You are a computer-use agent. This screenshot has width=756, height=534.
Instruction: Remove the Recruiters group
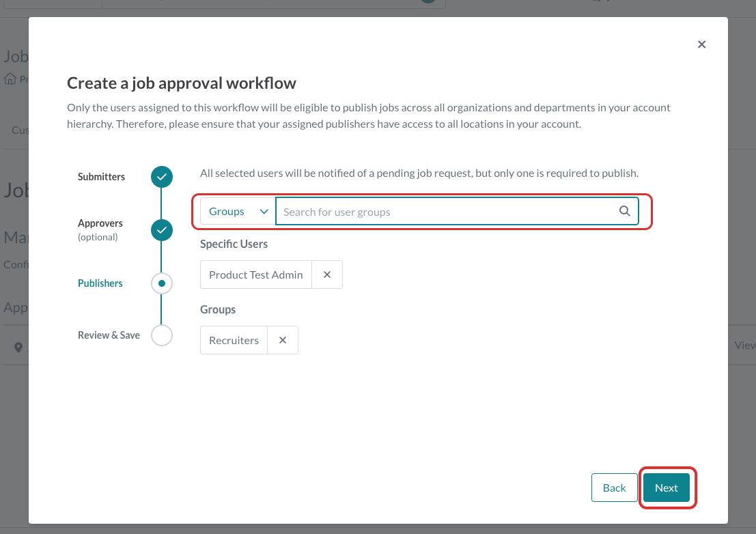click(283, 340)
